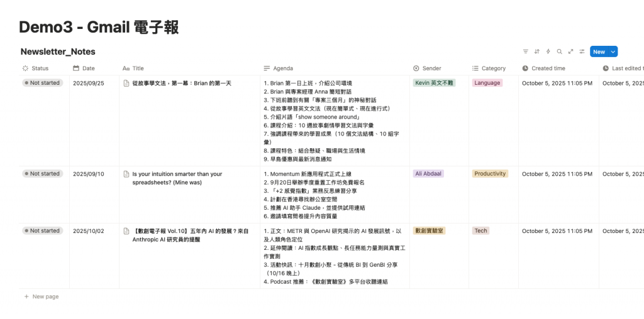Screen dimensions: 644x319
Task: Click agenda cell starting 正文：METR 與 OpenAI
Action: [335, 256]
